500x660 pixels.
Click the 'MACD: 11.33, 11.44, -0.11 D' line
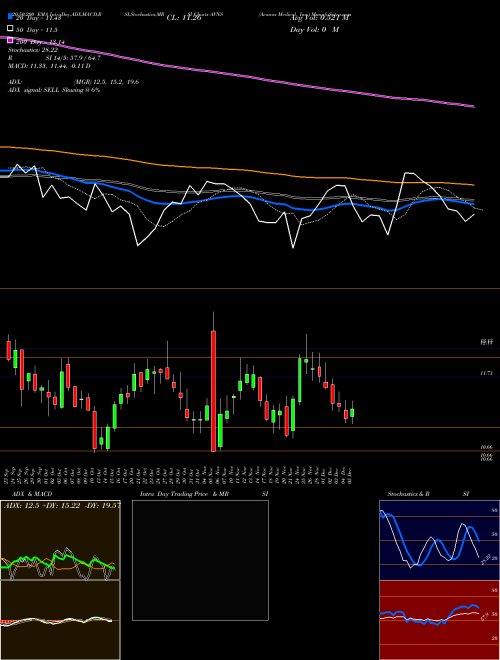point(49,66)
